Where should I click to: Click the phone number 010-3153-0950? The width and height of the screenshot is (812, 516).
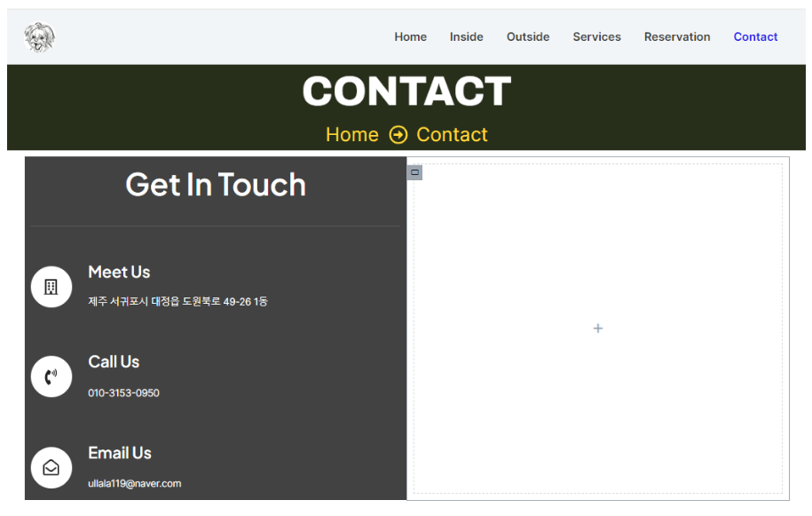click(123, 393)
